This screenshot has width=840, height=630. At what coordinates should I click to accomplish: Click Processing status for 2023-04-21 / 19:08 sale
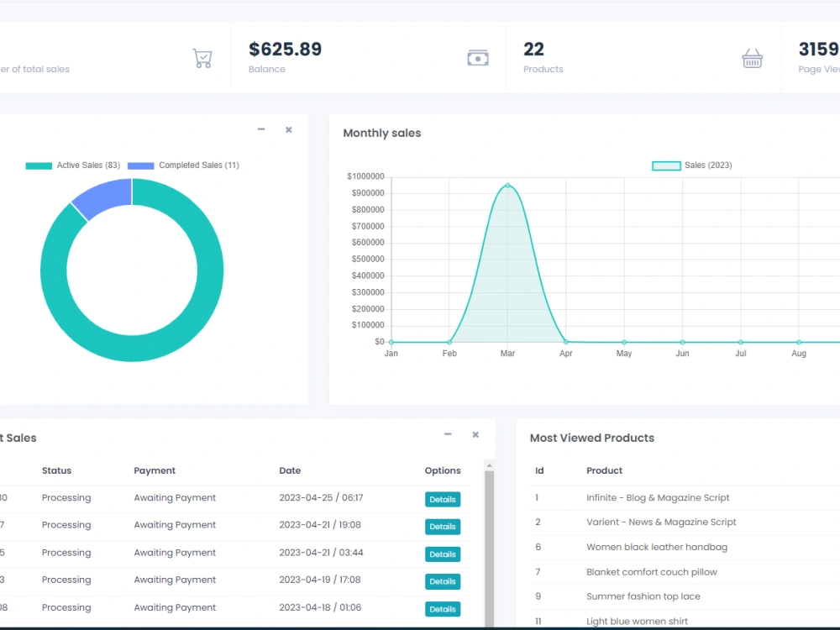[x=66, y=525]
